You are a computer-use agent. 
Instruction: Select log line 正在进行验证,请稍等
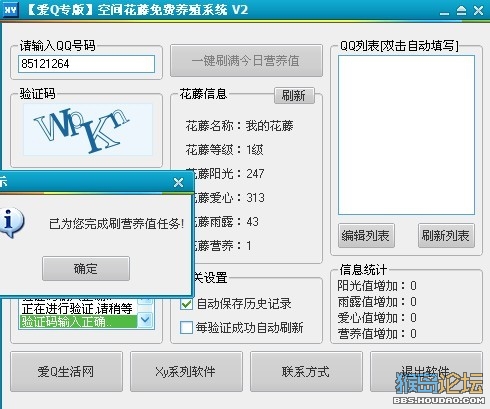click(x=78, y=308)
